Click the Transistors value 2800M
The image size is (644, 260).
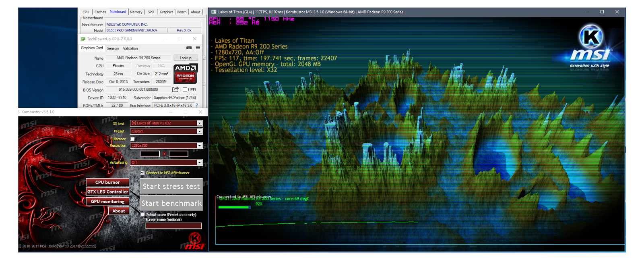[x=161, y=81]
